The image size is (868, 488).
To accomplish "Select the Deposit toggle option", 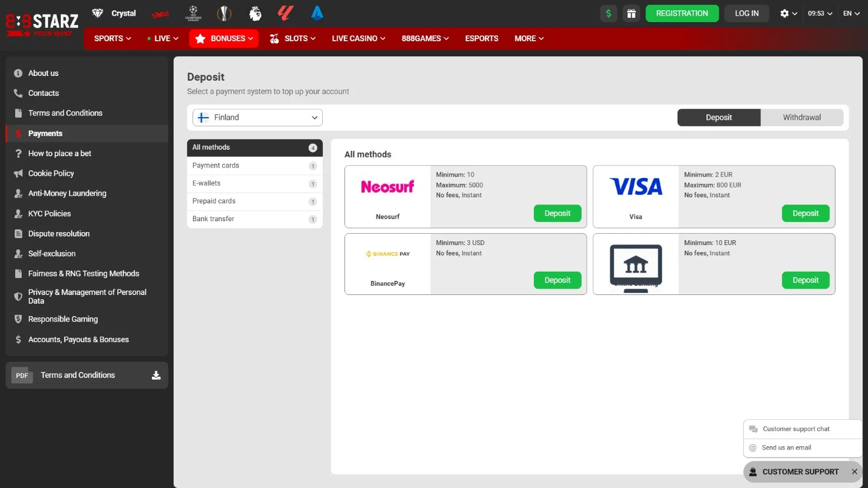I will (x=718, y=118).
